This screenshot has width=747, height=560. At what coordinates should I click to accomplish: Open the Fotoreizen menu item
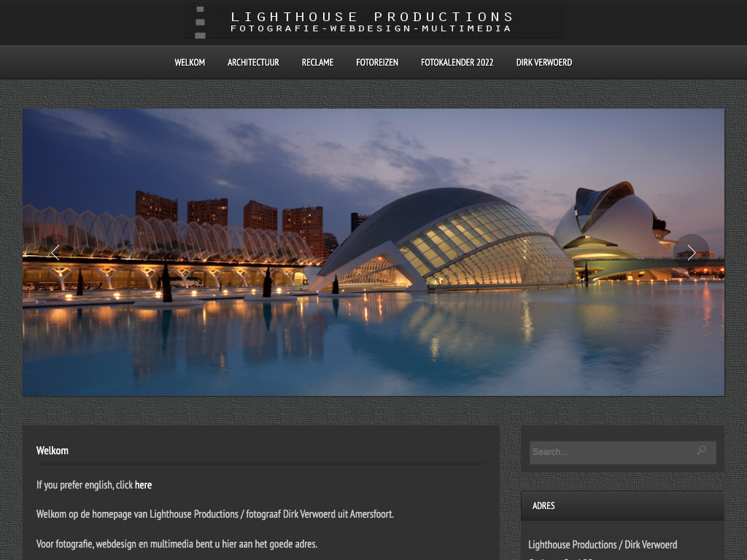[x=377, y=63]
